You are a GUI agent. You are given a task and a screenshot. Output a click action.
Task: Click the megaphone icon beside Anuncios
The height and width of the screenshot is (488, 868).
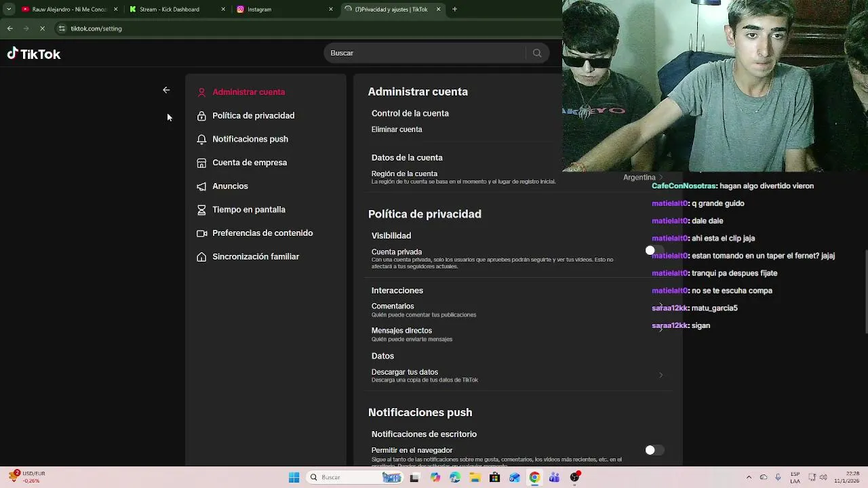201,186
